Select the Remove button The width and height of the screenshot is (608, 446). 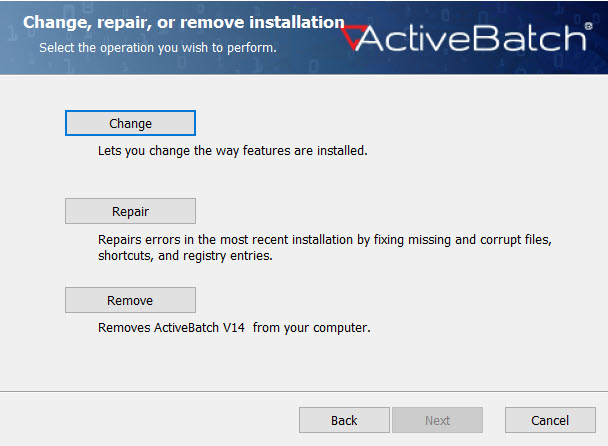[x=130, y=300]
